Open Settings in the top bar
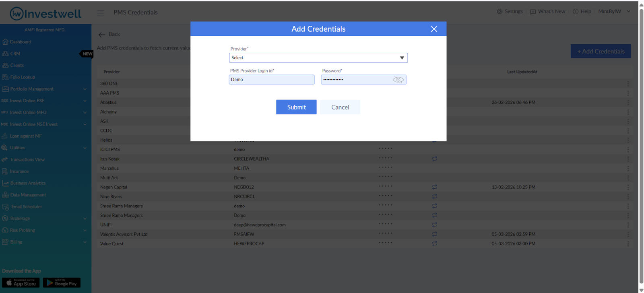Screen dimensions: 644x293 (510, 12)
